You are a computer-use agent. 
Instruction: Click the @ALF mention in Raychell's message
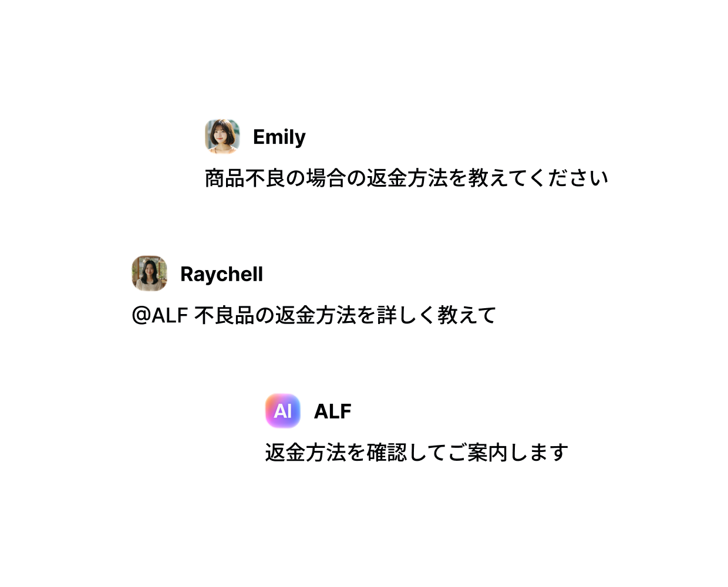coord(160,315)
